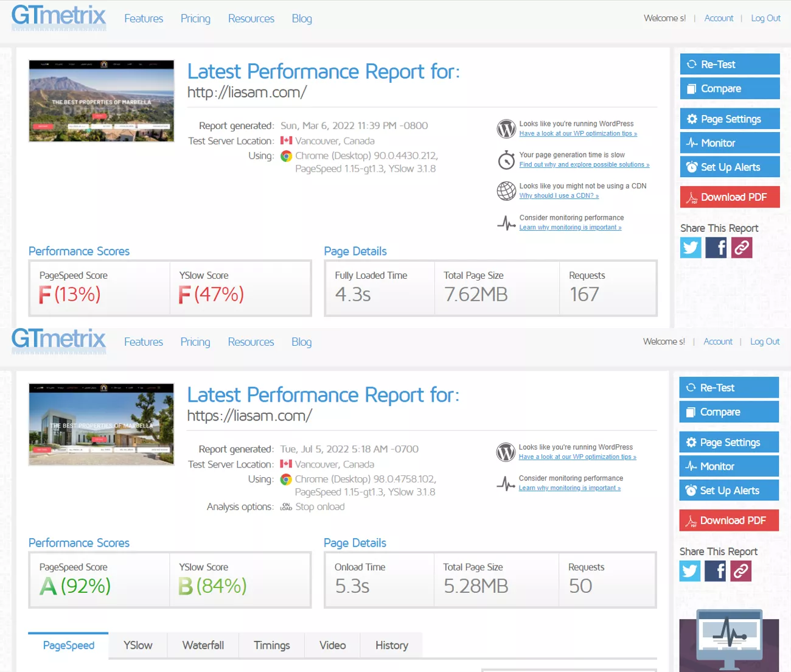Viewport: 791px width, 672px height.
Task: Copy the share link icon for the https://liasam.com/ report
Action: [741, 571]
